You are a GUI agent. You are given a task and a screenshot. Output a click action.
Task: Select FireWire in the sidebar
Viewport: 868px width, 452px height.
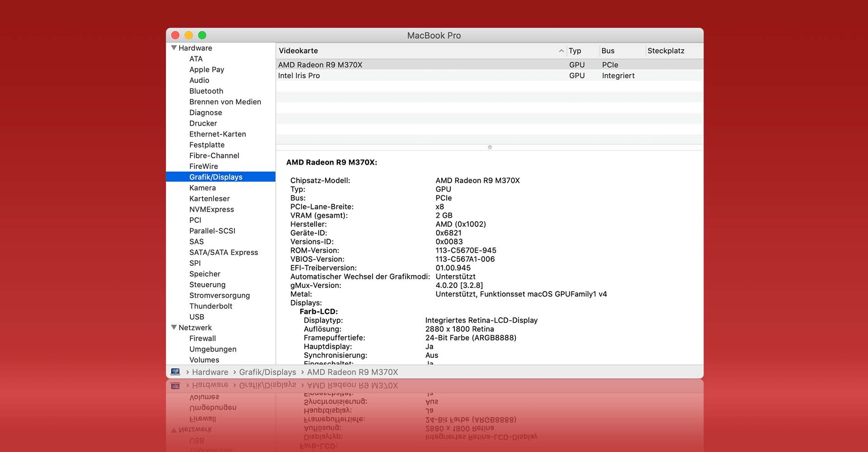tap(203, 166)
